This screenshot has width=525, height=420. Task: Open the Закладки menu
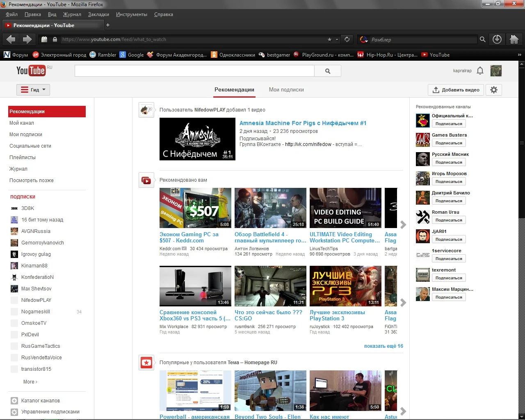98,14
